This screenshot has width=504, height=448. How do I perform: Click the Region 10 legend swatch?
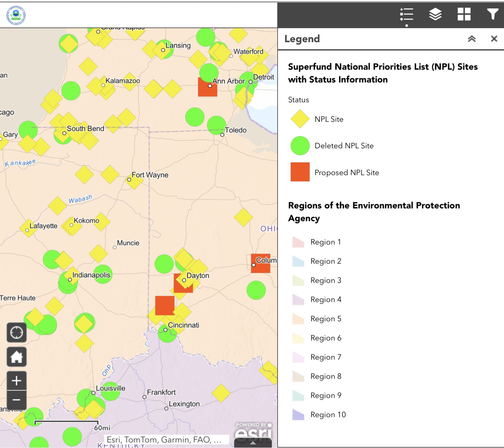pos(298,415)
